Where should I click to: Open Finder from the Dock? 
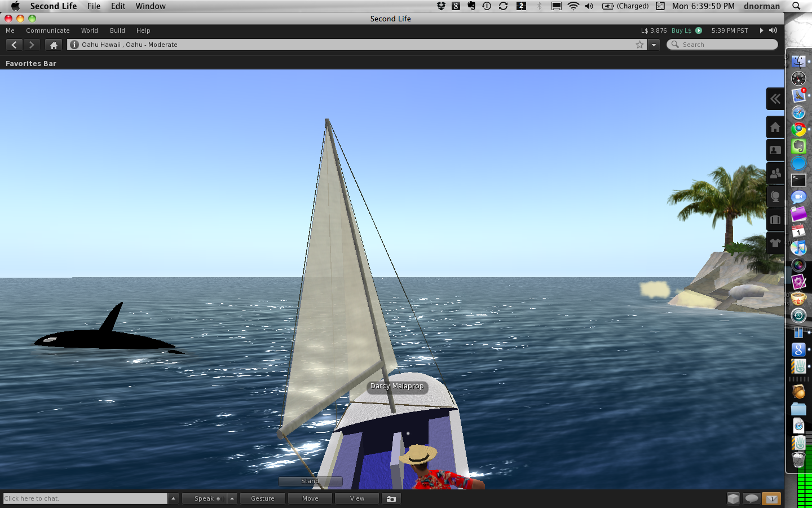coord(798,62)
